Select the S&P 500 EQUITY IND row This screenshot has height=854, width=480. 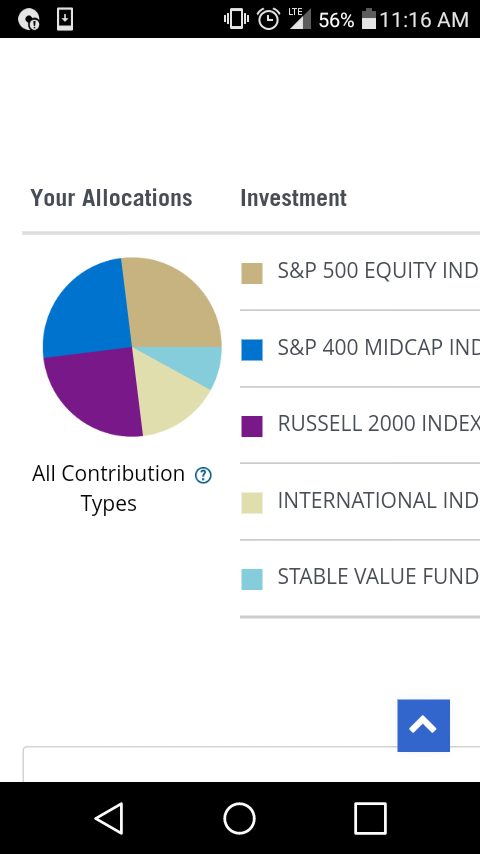[x=360, y=272]
